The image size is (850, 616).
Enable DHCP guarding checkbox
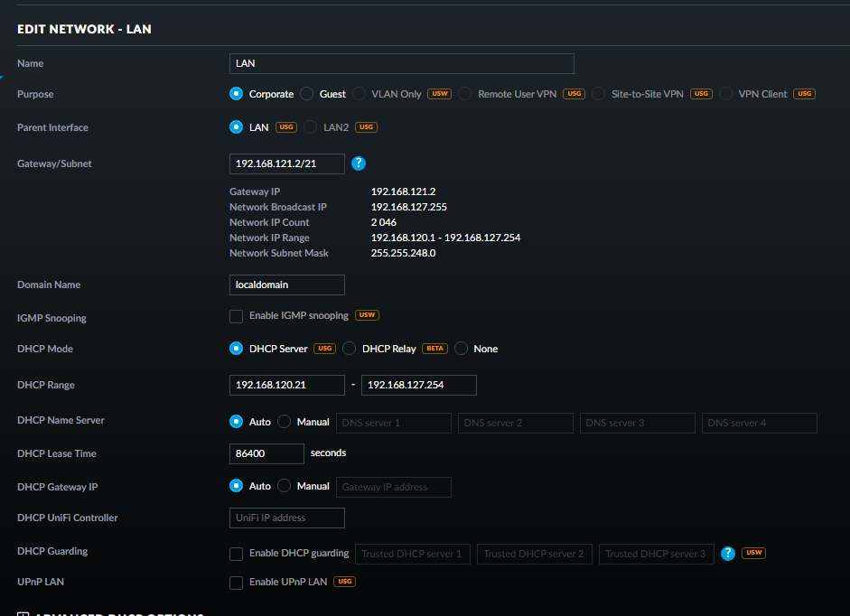click(x=236, y=554)
